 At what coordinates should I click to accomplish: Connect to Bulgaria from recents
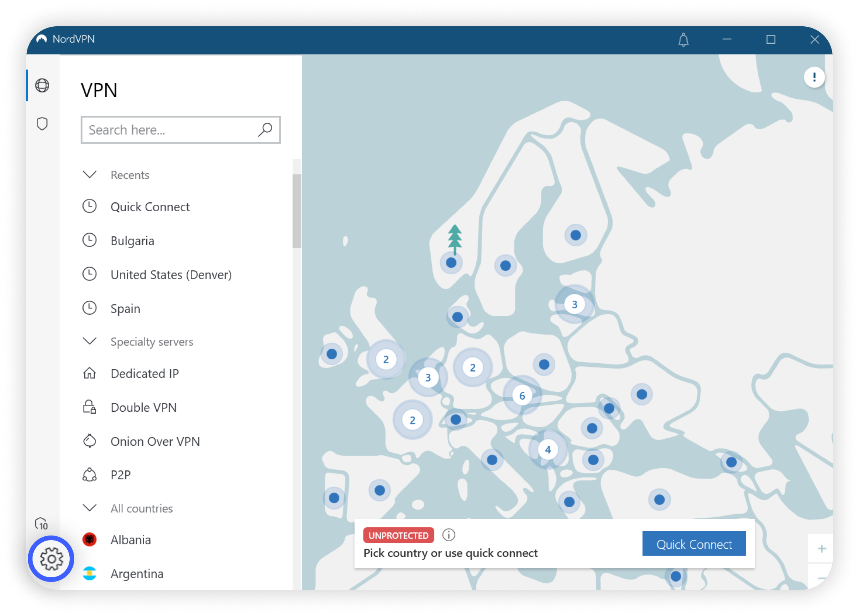point(132,241)
